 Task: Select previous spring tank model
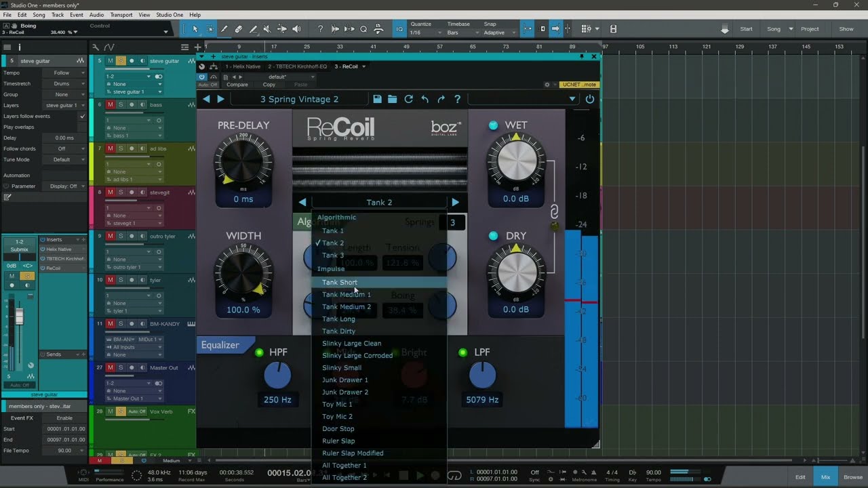[x=302, y=202]
